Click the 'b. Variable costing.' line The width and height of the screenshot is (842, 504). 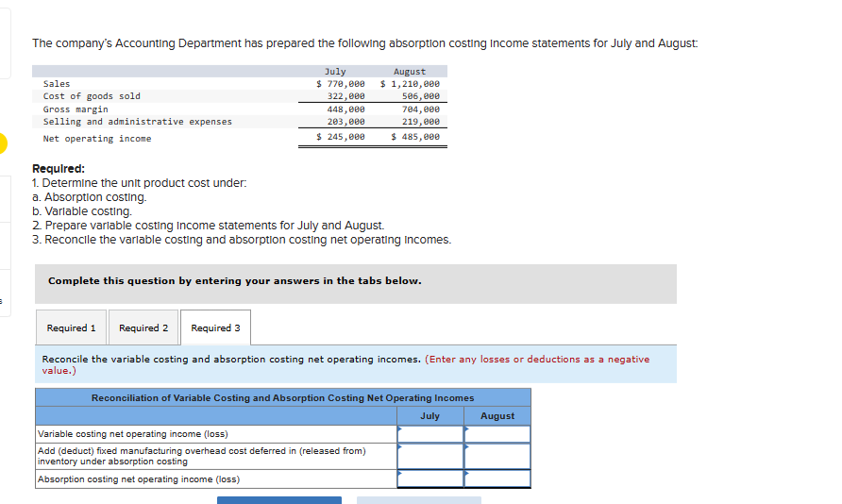coord(82,211)
